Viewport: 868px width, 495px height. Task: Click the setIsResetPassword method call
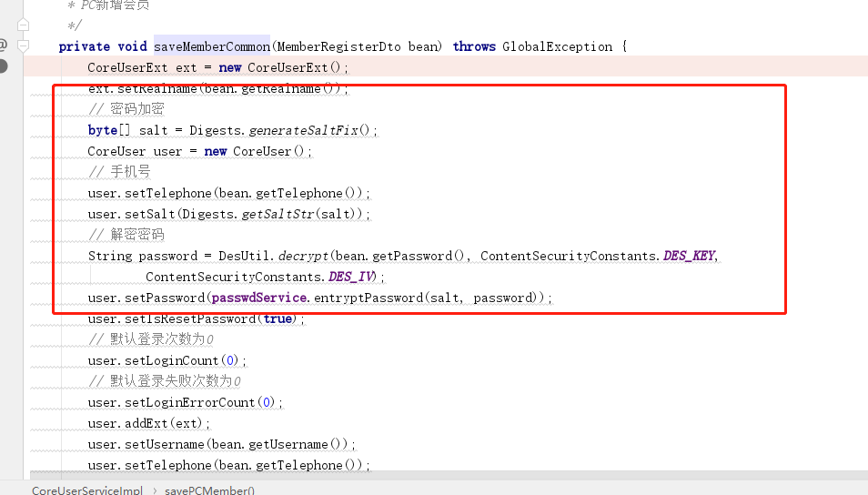pyautogui.click(x=190, y=318)
